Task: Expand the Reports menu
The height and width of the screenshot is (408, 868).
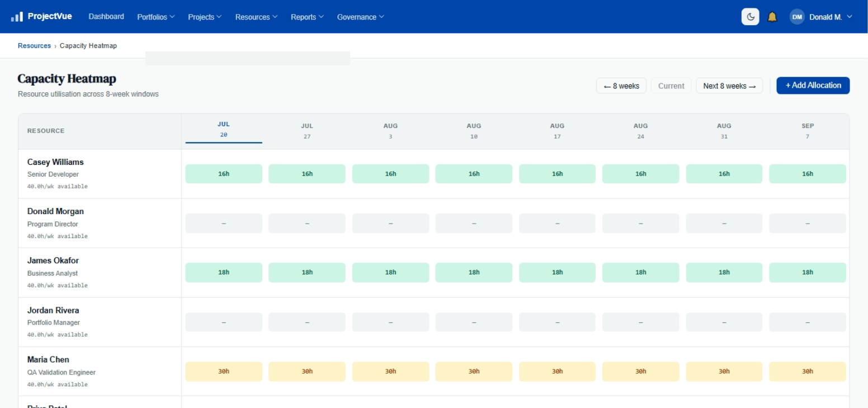Action: (x=307, y=17)
